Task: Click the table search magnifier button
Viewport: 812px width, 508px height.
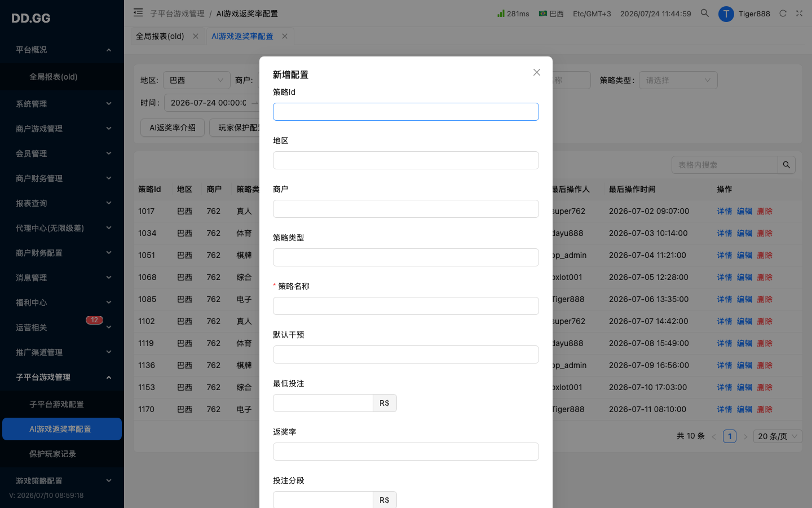Action: [x=787, y=165]
